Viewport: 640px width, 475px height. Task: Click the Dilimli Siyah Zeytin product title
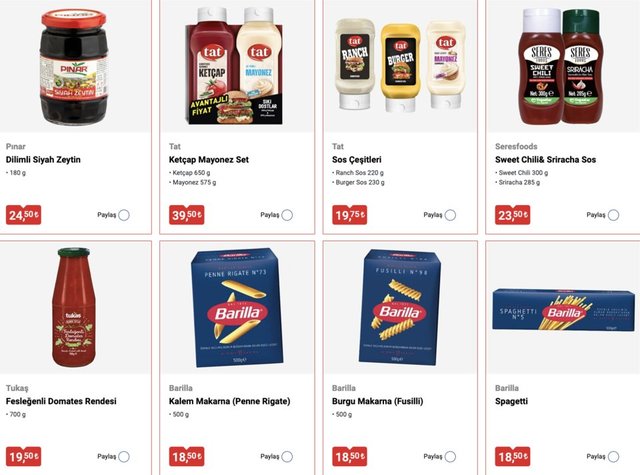point(43,160)
